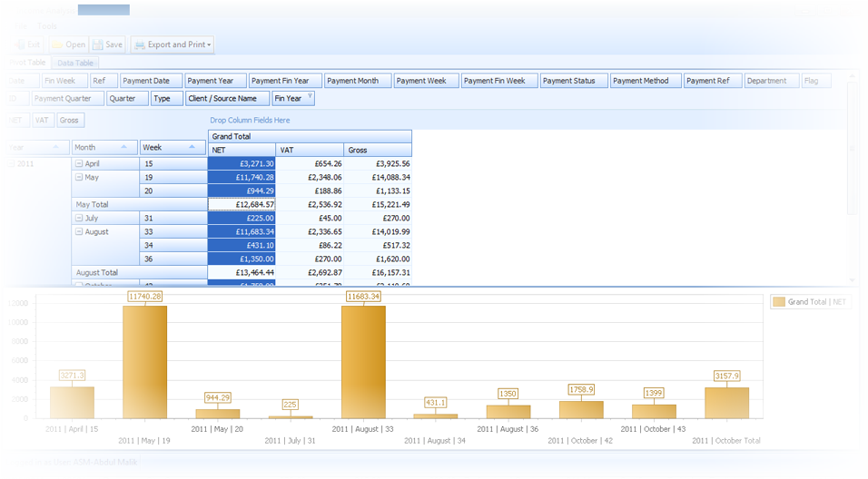Open the Tools menu
This screenshot has width=868, height=479.
pyautogui.click(x=47, y=26)
